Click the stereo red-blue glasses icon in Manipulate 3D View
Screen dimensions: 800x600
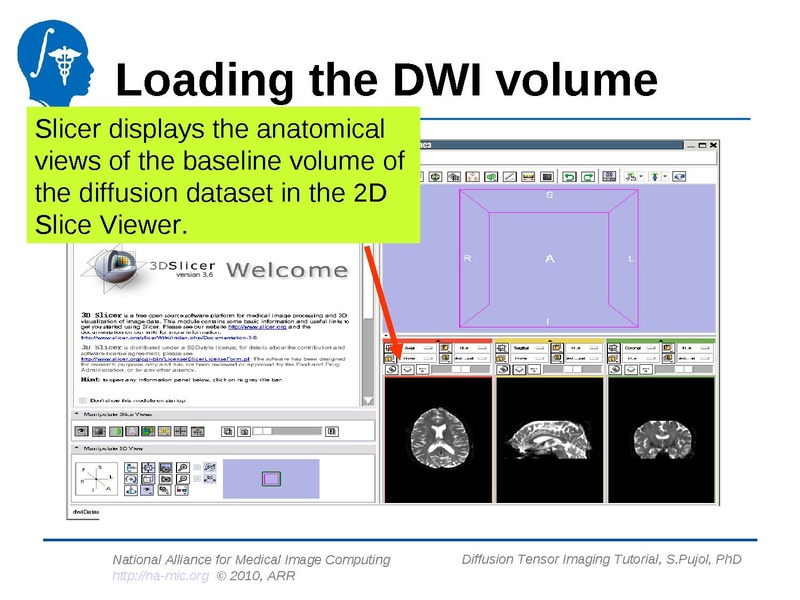182,490
